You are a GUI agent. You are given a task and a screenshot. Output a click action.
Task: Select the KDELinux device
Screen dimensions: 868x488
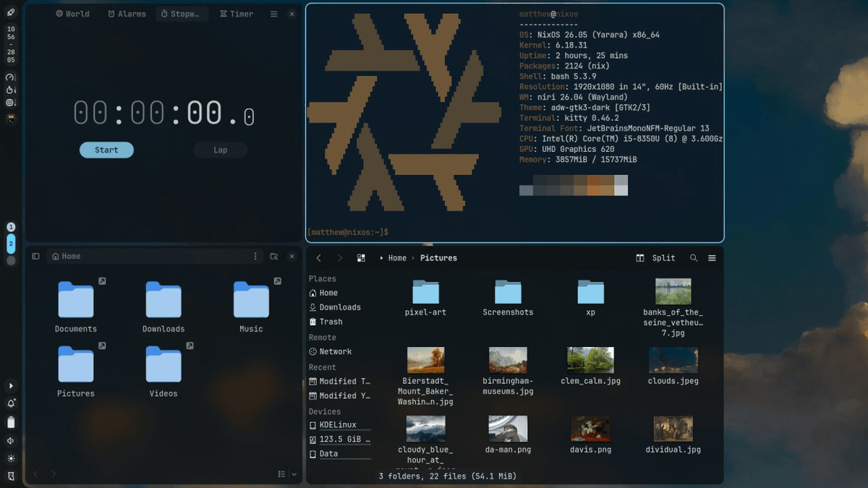340,425
